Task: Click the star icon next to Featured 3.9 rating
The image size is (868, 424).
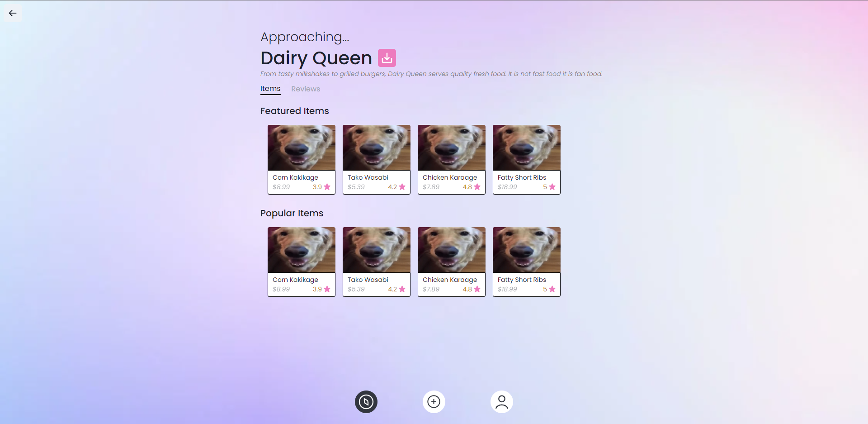Action: click(x=327, y=187)
